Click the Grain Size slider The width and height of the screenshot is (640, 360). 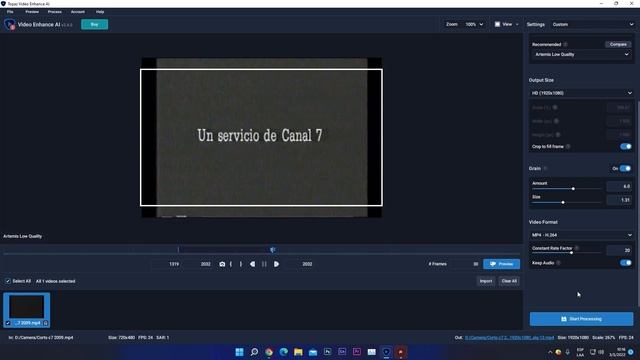point(567,202)
